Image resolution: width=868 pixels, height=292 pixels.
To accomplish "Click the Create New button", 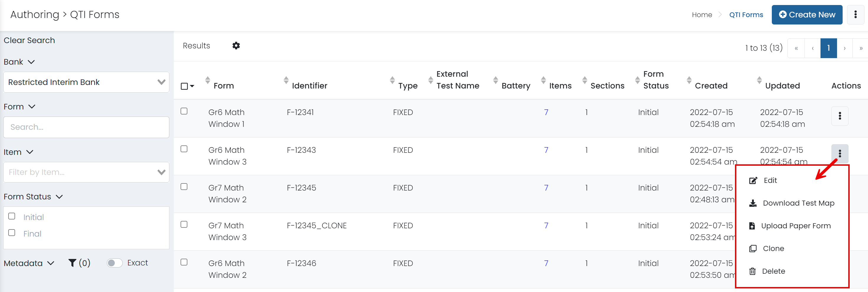I will (x=807, y=14).
